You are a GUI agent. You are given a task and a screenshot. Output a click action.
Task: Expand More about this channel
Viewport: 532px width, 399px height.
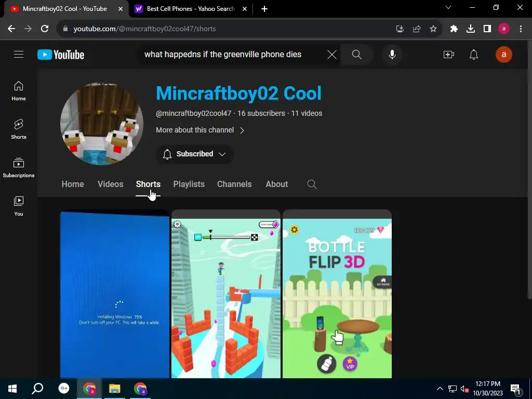(200, 130)
